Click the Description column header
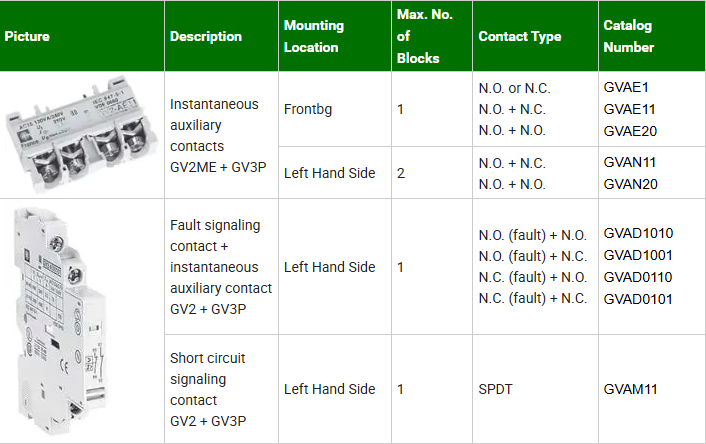Image resolution: width=706 pixels, height=444 pixels. point(206,37)
